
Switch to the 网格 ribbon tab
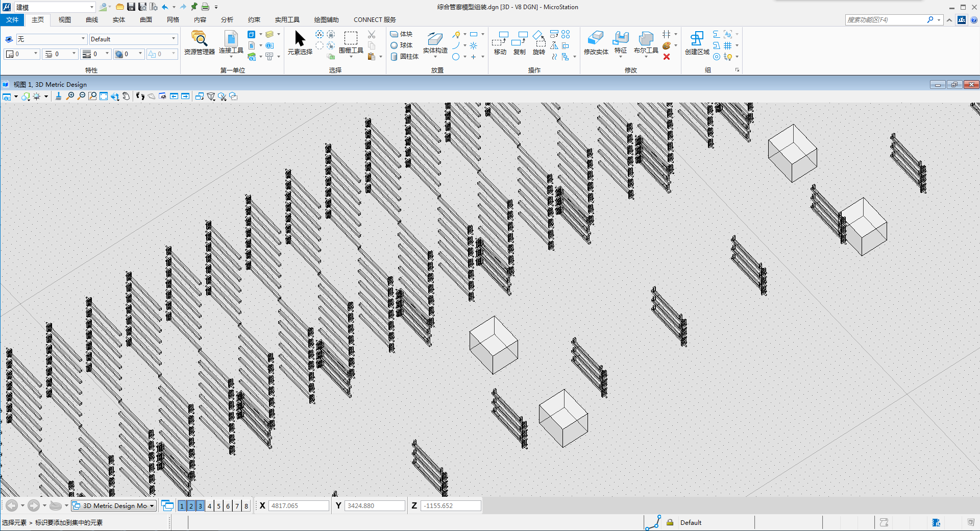(x=173, y=20)
